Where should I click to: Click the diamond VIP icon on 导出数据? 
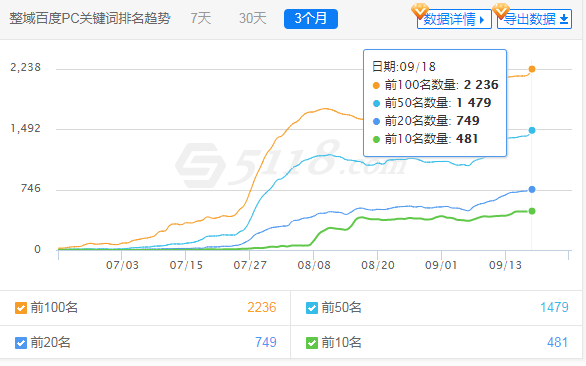click(501, 11)
